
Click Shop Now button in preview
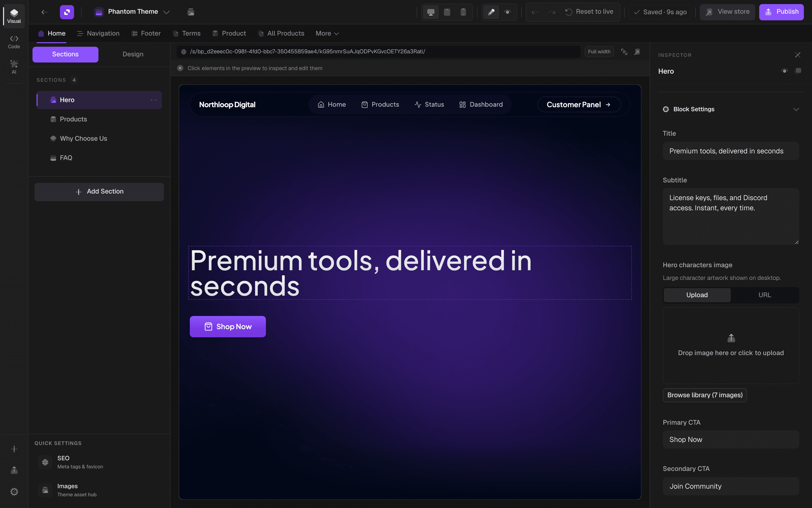coord(228,327)
